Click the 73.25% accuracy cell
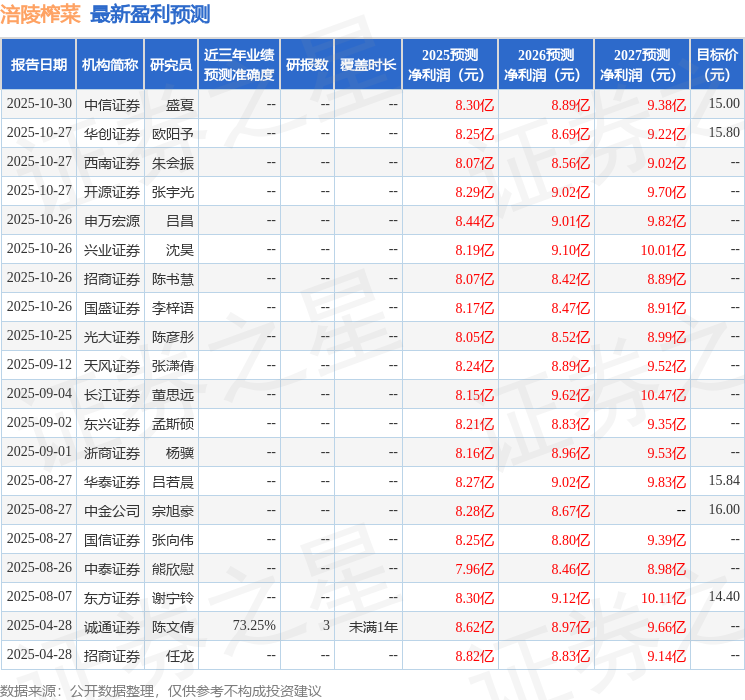745x700 pixels. [x=254, y=626]
